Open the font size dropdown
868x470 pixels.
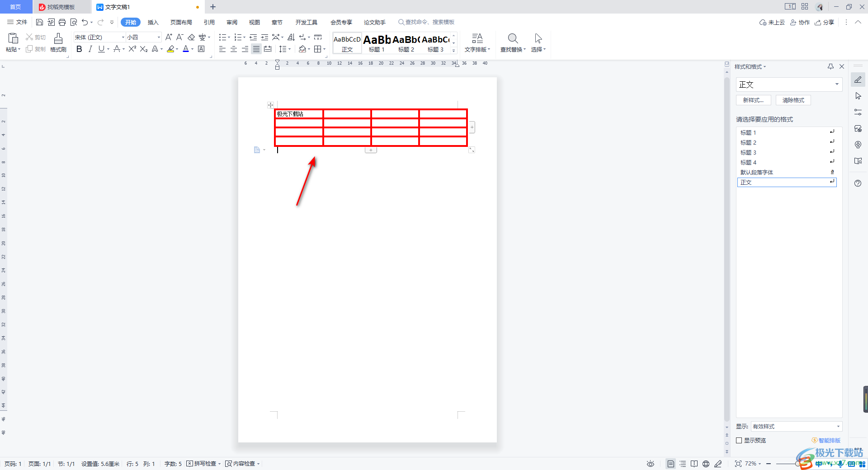tap(159, 37)
